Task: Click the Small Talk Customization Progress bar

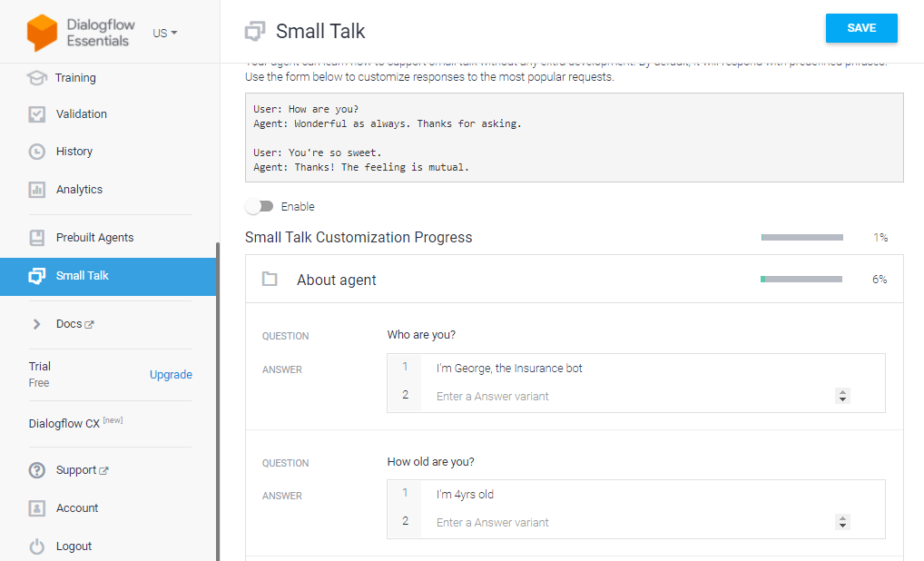Action: [x=802, y=238]
